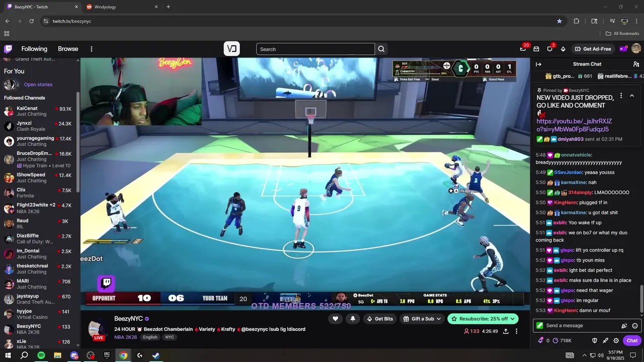Expand the Gift a Sub dropdown
The height and width of the screenshot is (362, 644).
422,319
